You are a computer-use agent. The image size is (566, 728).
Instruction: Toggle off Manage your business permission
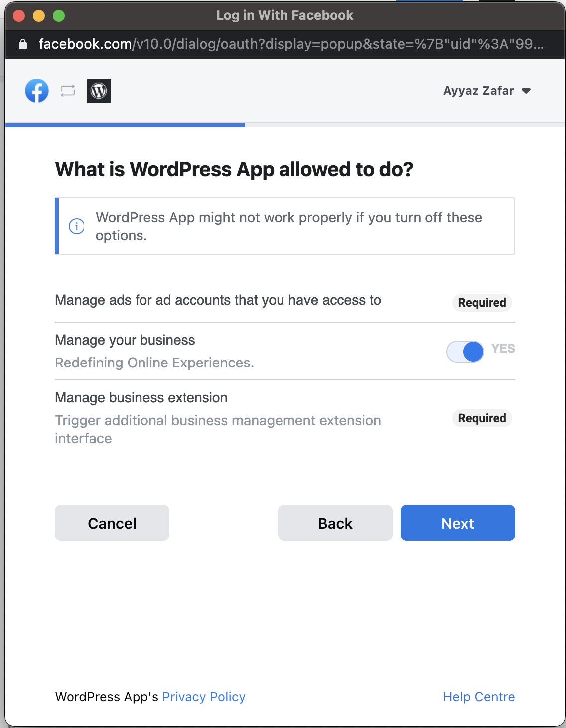tap(465, 352)
